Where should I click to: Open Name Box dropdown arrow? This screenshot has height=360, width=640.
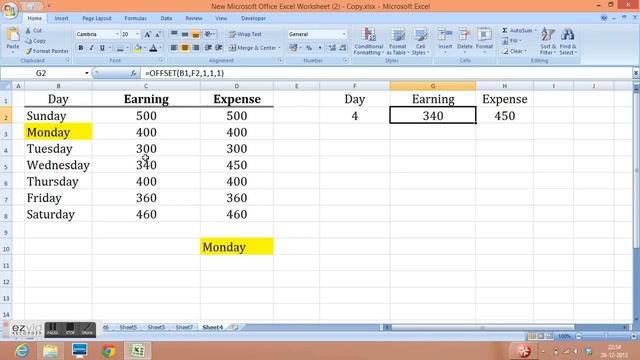(87, 73)
